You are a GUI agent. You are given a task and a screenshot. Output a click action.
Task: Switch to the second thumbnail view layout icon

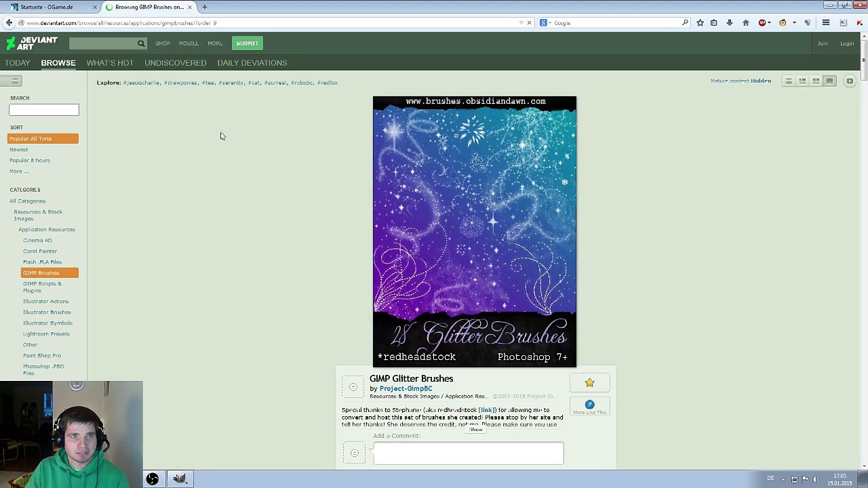click(x=802, y=81)
